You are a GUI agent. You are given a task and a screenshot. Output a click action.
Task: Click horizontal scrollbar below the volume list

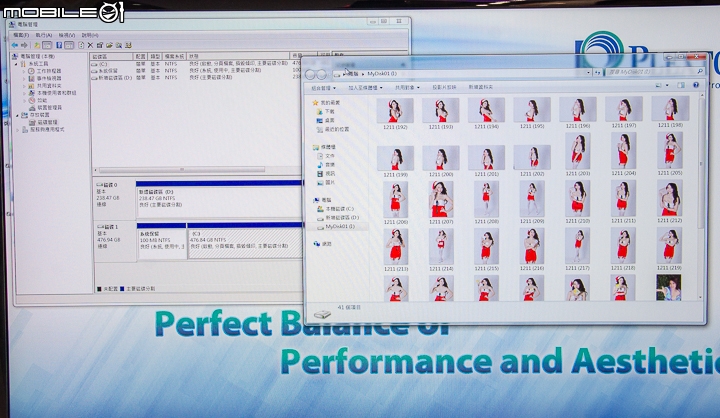pos(182,169)
